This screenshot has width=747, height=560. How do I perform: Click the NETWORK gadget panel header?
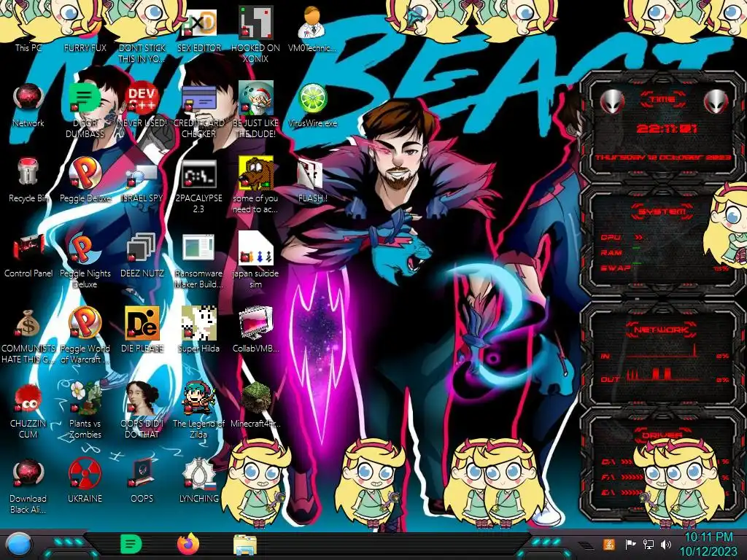[x=661, y=329]
